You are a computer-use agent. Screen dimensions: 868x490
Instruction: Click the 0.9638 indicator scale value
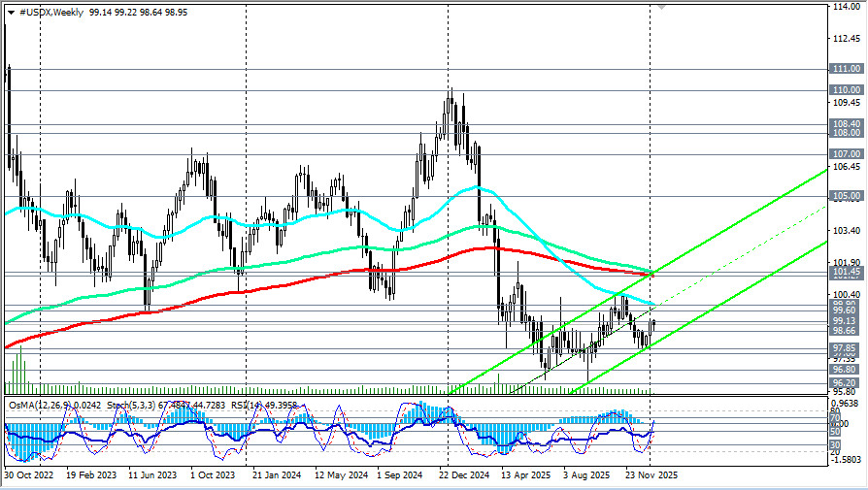tap(847, 404)
